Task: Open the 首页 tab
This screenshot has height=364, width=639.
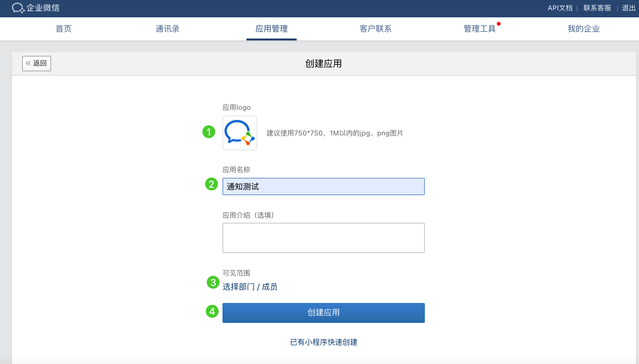Action: pos(64,29)
